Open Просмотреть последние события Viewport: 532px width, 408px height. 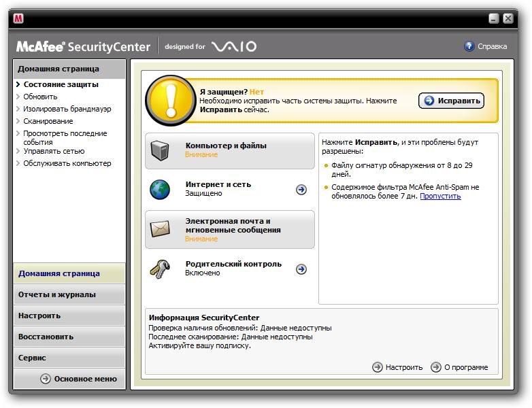click(65, 137)
